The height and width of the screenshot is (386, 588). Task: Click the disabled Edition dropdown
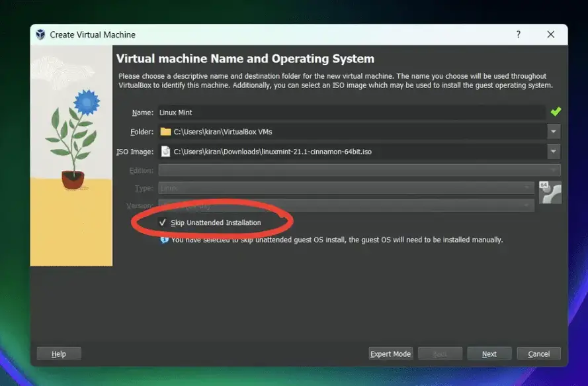(359, 170)
